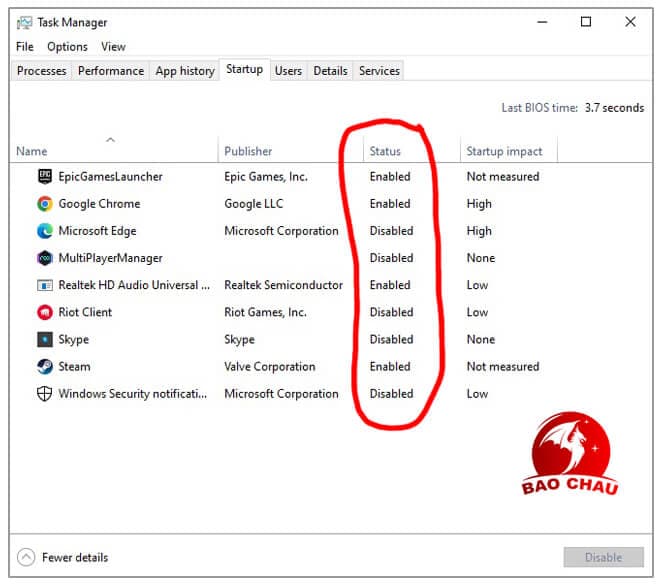The height and width of the screenshot is (585, 662).
Task: Select Realtek HD Audio Universal entry name
Action: [x=134, y=285]
